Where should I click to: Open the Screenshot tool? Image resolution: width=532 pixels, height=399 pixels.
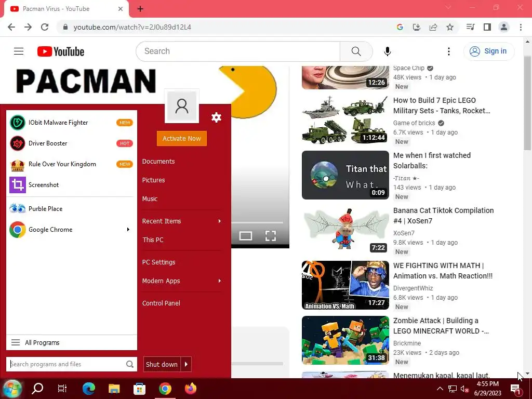tap(71, 185)
